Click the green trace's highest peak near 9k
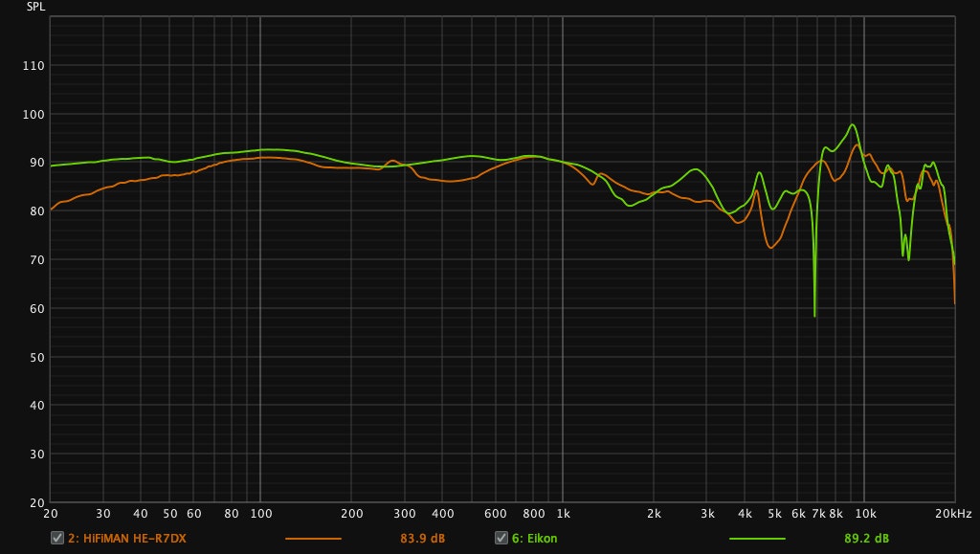This screenshot has width=980, height=554. coord(852,124)
